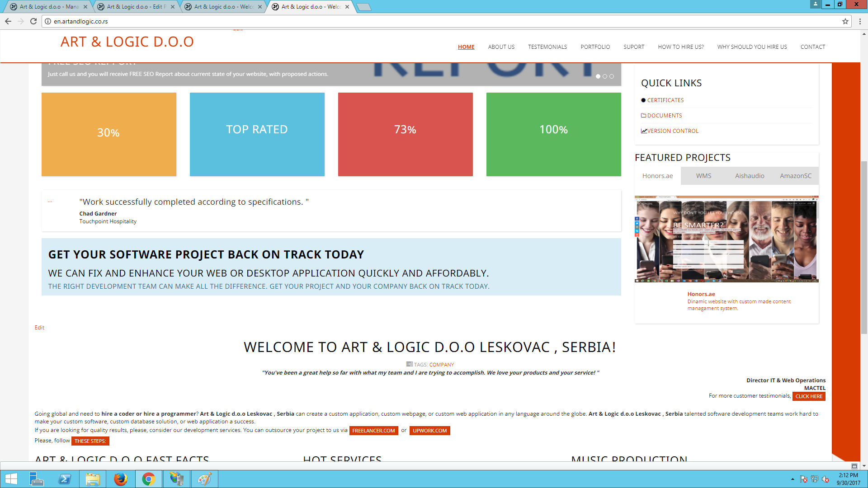Close the 'Art & Logic d.o.o - Edit P' tab
The width and height of the screenshot is (868, 488).
173,7
